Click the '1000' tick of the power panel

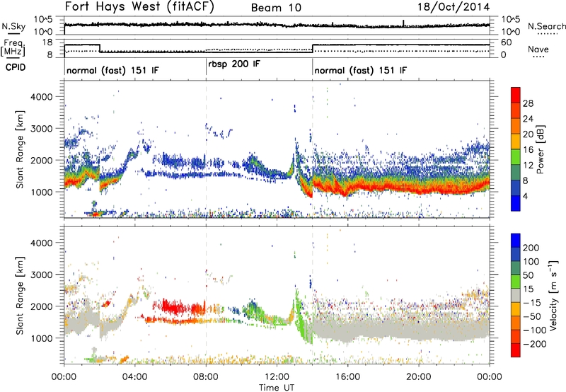point(41,192)
